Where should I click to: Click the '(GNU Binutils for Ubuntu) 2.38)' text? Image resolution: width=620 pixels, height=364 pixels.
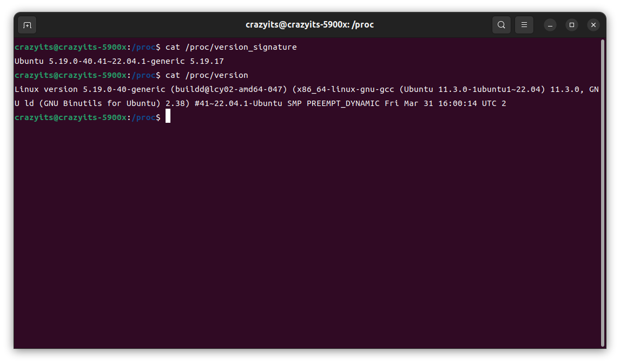point(114,103)
